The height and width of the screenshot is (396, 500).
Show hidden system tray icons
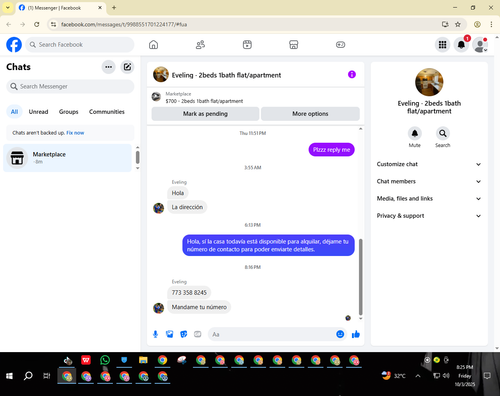click(418, 376)
